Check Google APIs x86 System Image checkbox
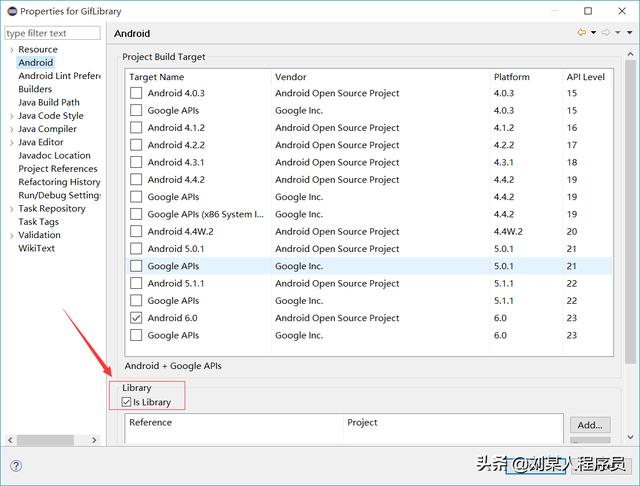Image resolution: width=640 pixels, height=486 pixels. coord(136,214)
